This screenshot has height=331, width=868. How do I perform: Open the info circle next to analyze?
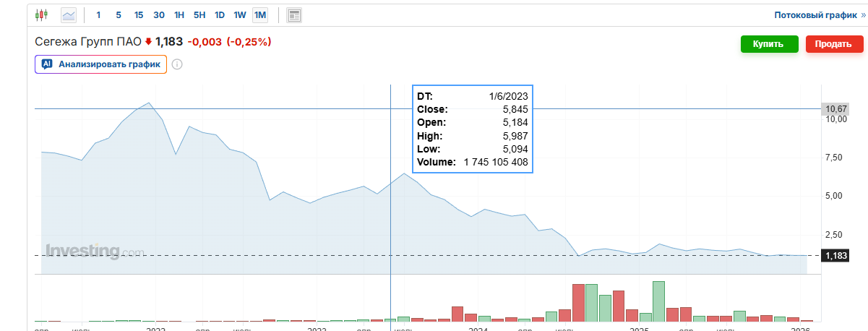(x=177, y=64)
